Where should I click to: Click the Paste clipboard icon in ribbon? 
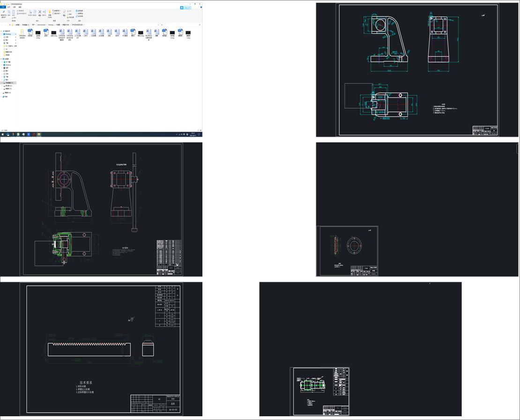pyautogui.click(x=13, y=12)
